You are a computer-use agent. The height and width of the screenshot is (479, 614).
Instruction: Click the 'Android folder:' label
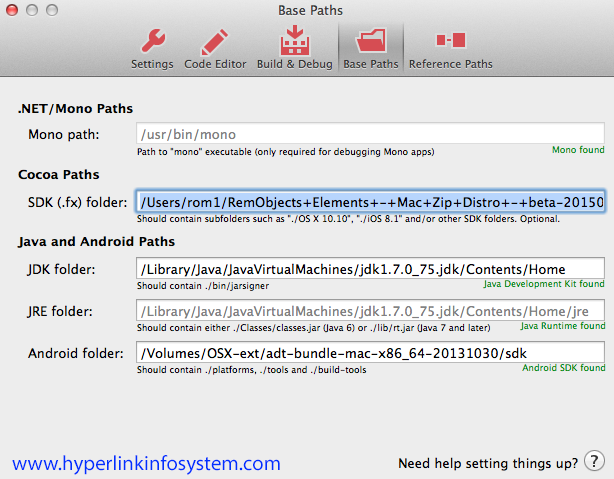coord(76,354)
